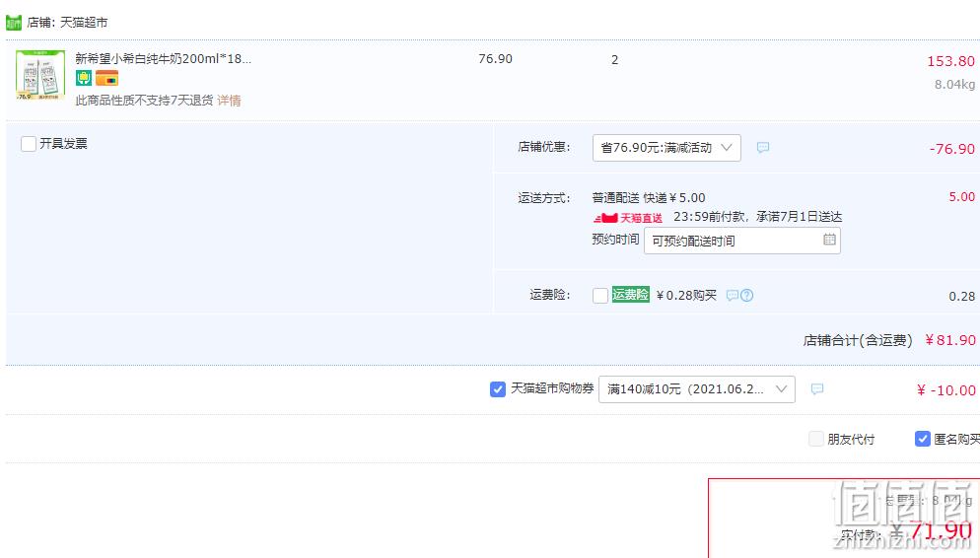Click the orange card icon under product name
980x558 pixels.
point(106,79)
